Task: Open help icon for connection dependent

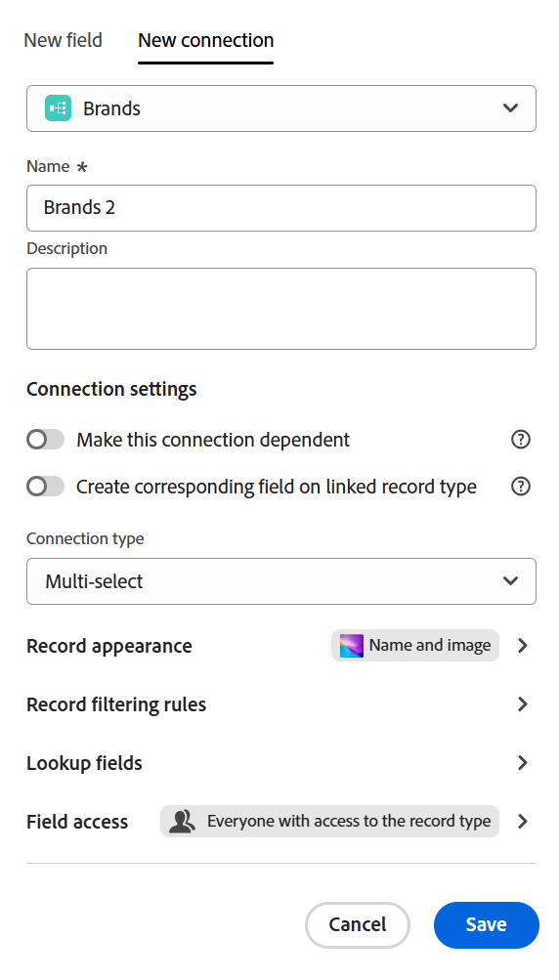Action: pyautogui.click(x=521, y=440)
